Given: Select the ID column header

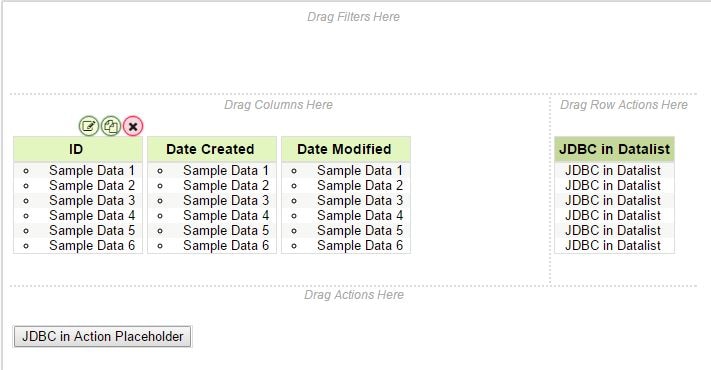Looking at the screenshot, I should click(x=78, y=149).
